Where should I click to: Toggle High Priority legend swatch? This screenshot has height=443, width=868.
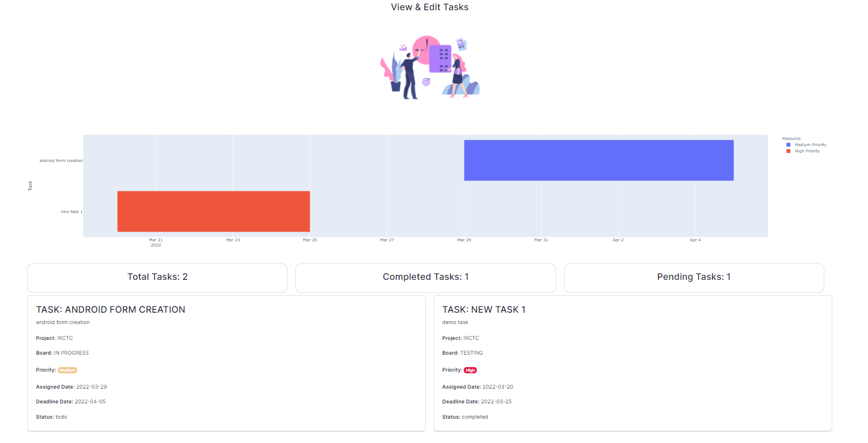pos(787,151)
